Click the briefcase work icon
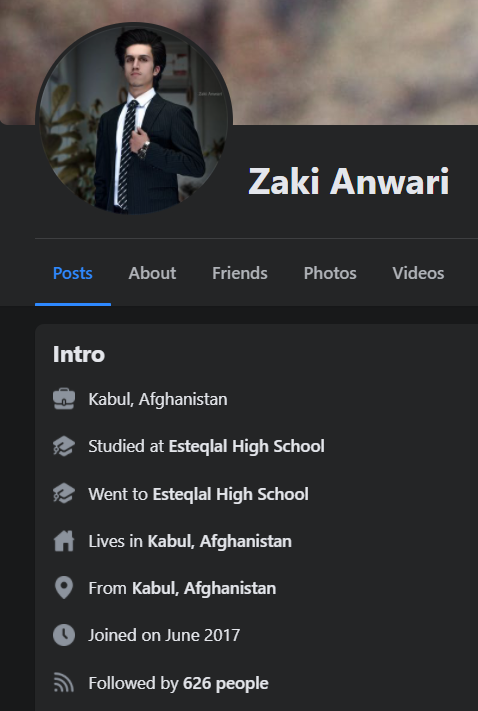This screenshot has height=711, width=478. pos(64,399)
